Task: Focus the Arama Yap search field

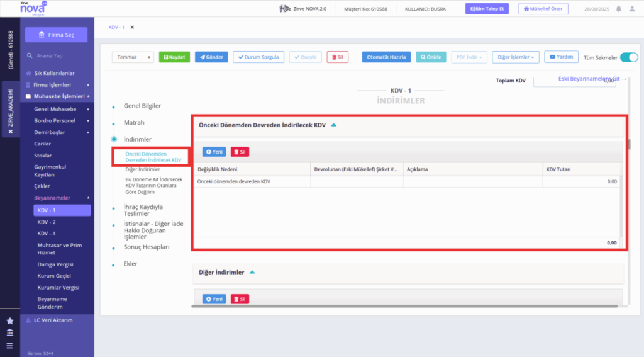Action: point(60,55)
